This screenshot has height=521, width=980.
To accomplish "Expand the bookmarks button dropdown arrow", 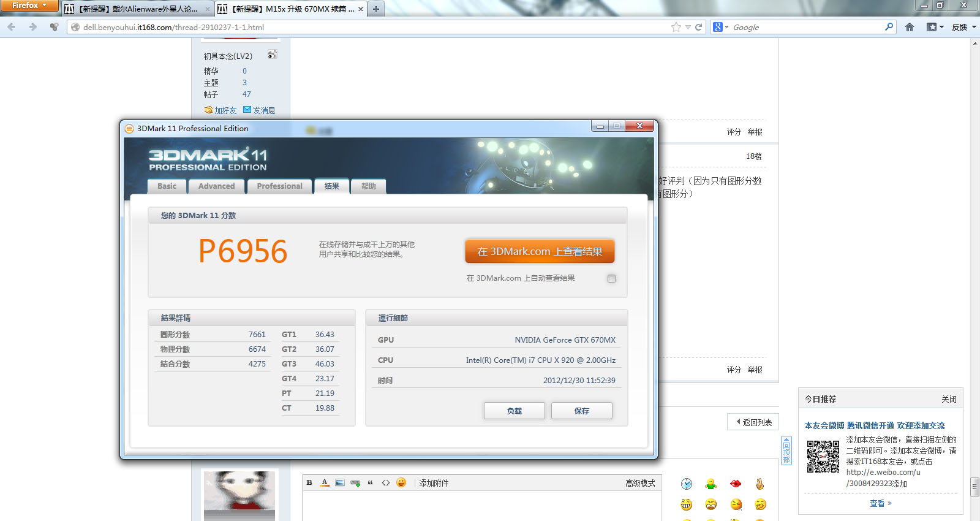I will pos(941,27).
